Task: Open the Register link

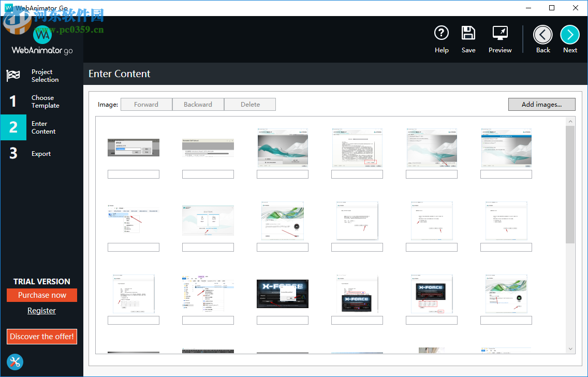Action: click(41, 311)
